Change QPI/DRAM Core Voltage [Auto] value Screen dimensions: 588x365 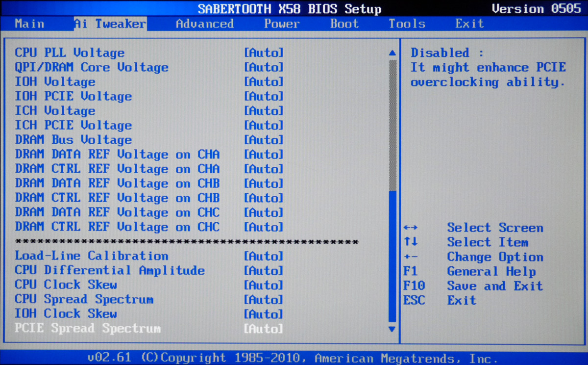[x=264, y=67]
